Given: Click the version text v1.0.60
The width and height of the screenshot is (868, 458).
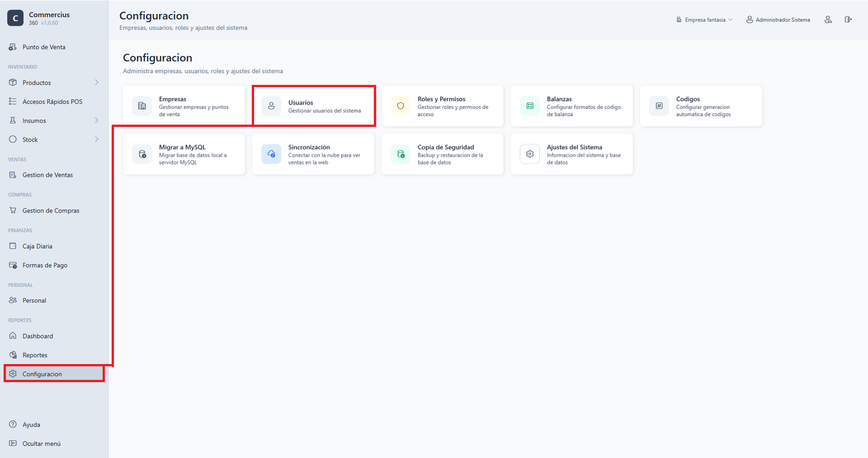Looking at the screenshot, I should (49, 23).
